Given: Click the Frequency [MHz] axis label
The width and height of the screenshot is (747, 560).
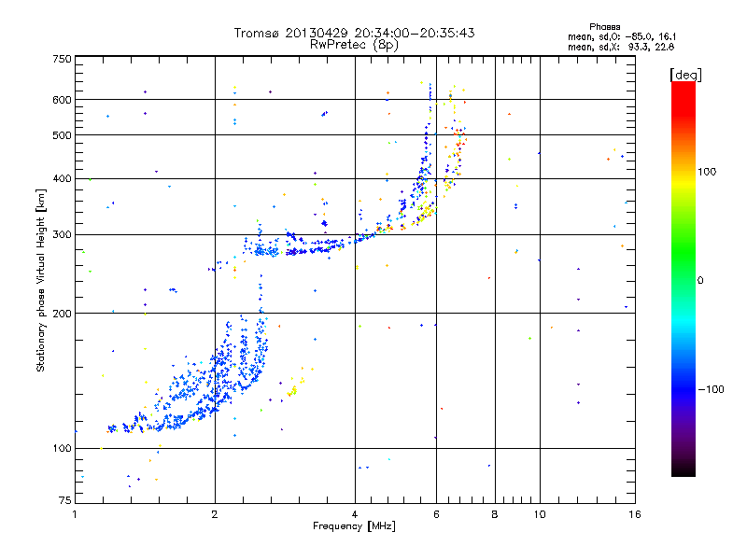Looking at the screenshot, I should coord(354,526).
